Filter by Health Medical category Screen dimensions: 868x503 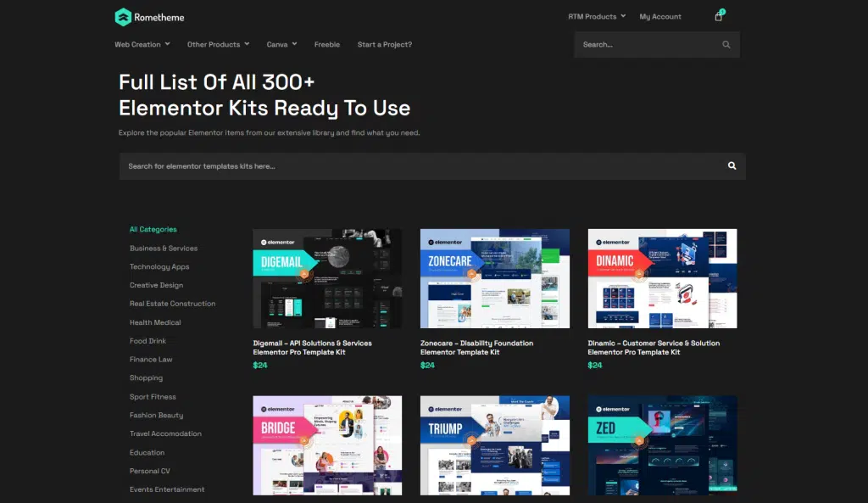coord(155,322)
